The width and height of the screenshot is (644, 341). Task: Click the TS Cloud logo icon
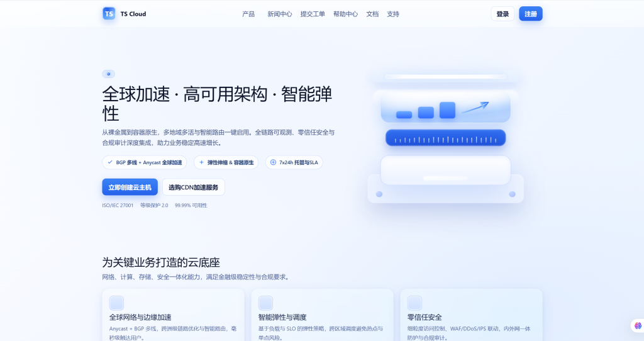(x=109, y=14)
